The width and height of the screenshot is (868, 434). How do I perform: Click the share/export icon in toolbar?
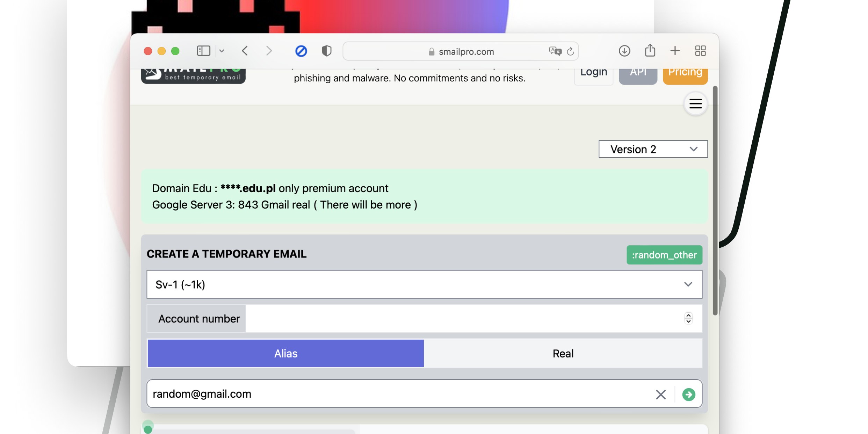pyautogui.click(x=650, y=51)
